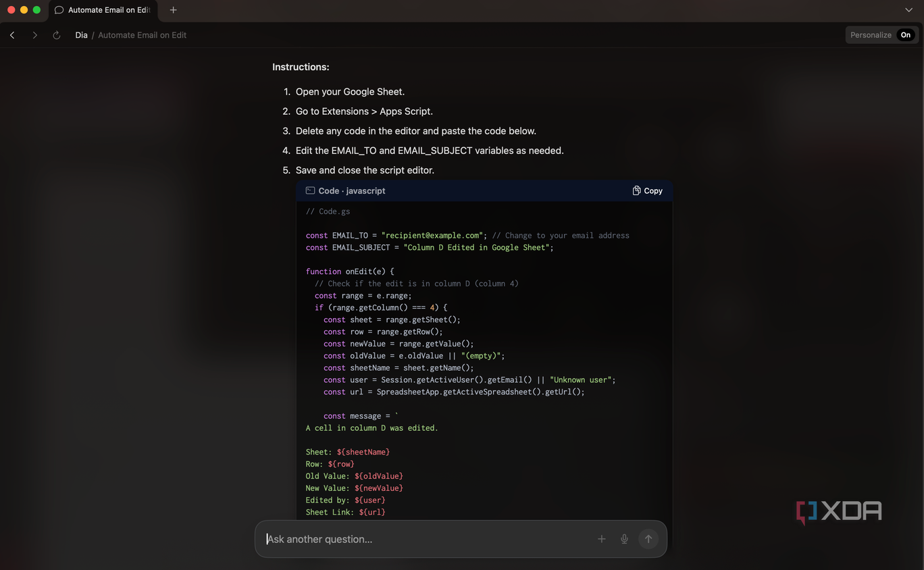Send the question with the up arrow button
The width and height of the screenshot is (924, 570).
648,539
